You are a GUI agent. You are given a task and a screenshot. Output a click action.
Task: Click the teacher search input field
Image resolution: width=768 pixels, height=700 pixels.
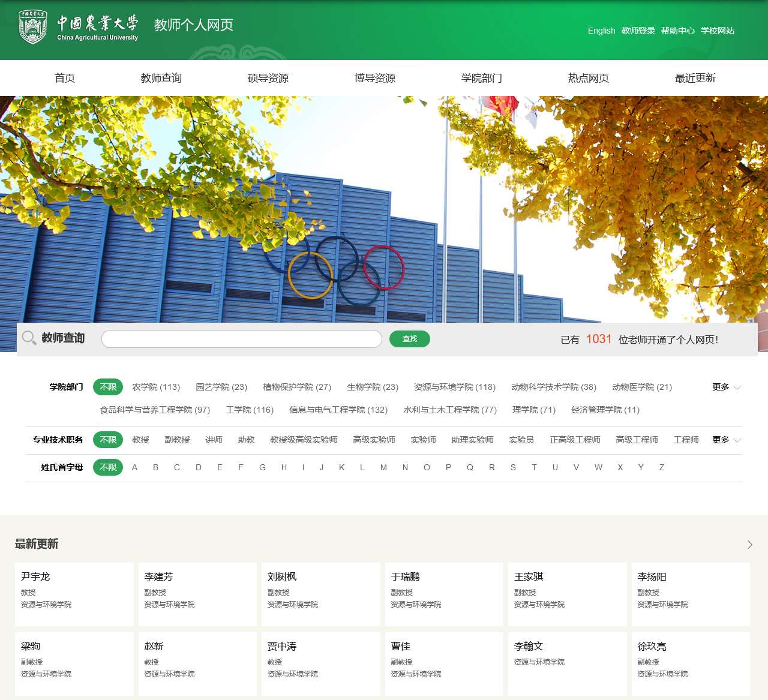(242, 339)
